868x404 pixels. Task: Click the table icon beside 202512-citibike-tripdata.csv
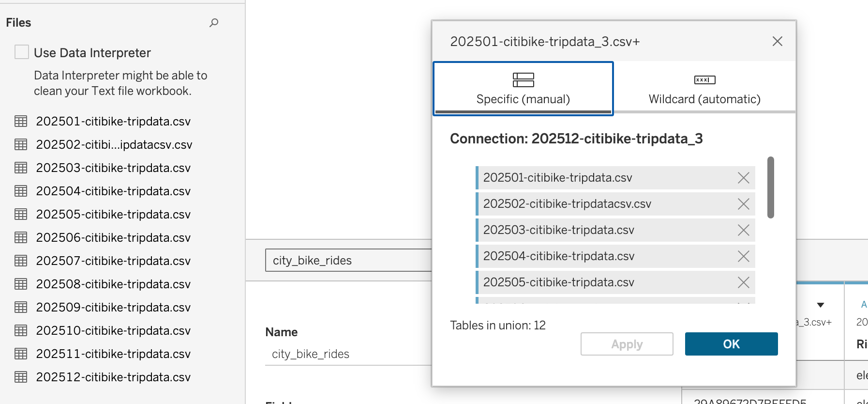[21, 377]
